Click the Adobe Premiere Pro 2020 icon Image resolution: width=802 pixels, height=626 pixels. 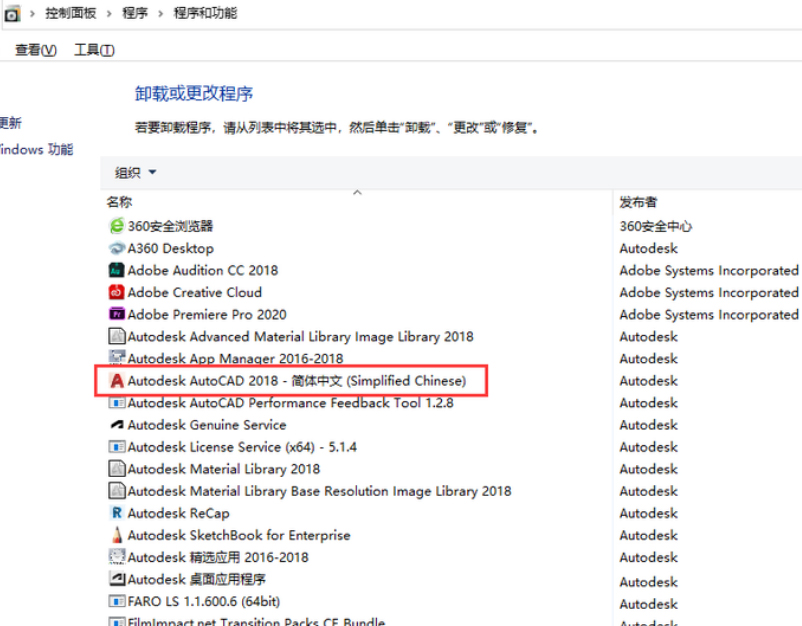[117, 315]
